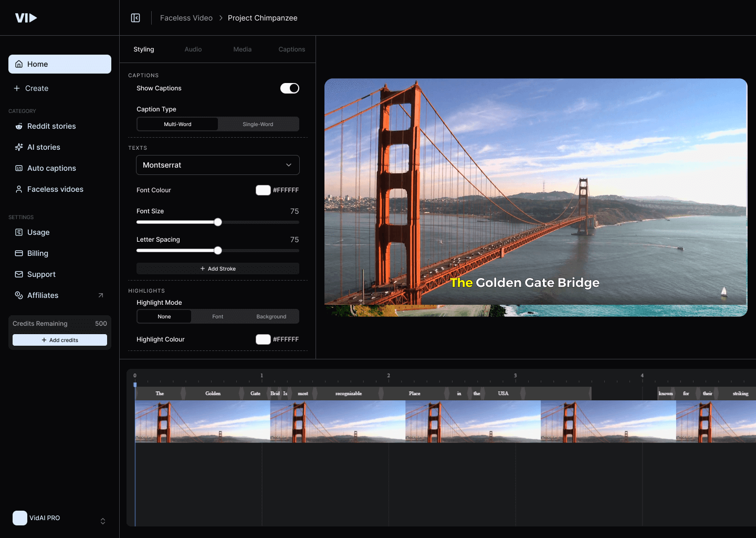Switch to the Captions tab
Image resolution: width=756 pixels, height=538 pixels.
[x=291, y=49]
